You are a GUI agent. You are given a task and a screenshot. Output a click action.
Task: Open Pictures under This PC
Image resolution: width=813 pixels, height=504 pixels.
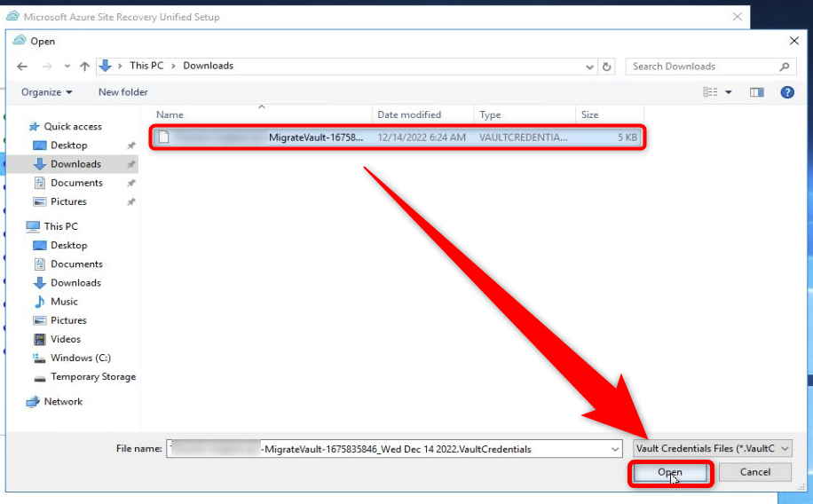click(68, 320)
